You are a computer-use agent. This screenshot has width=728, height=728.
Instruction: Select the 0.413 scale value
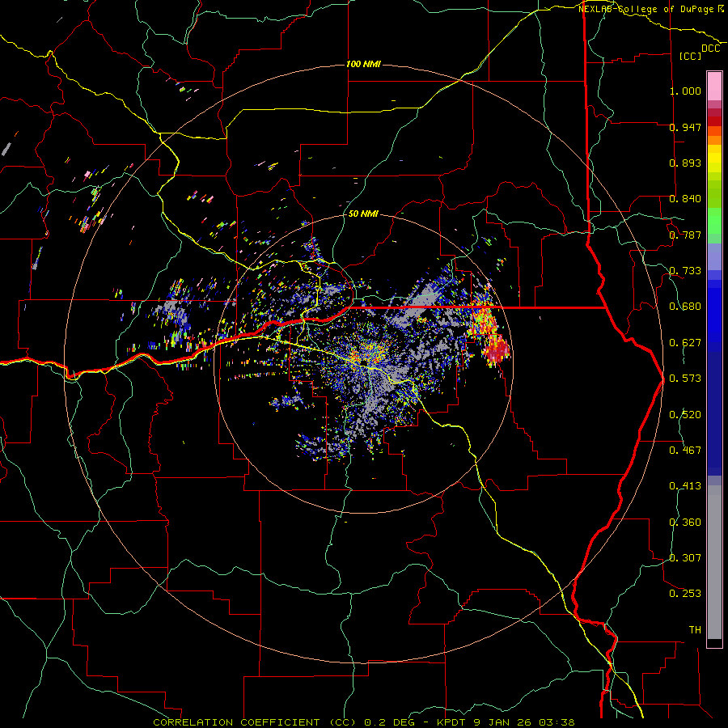point(685,486)
